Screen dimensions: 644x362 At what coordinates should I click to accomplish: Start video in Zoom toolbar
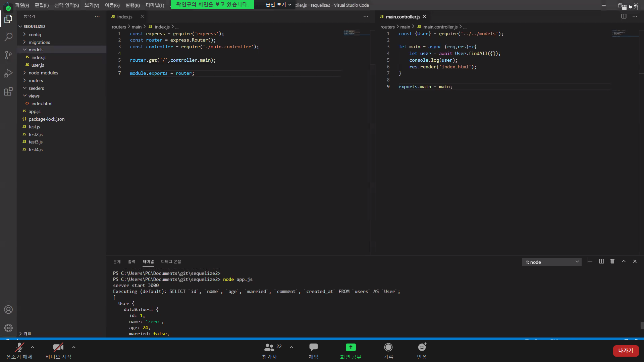pos(58,351)
